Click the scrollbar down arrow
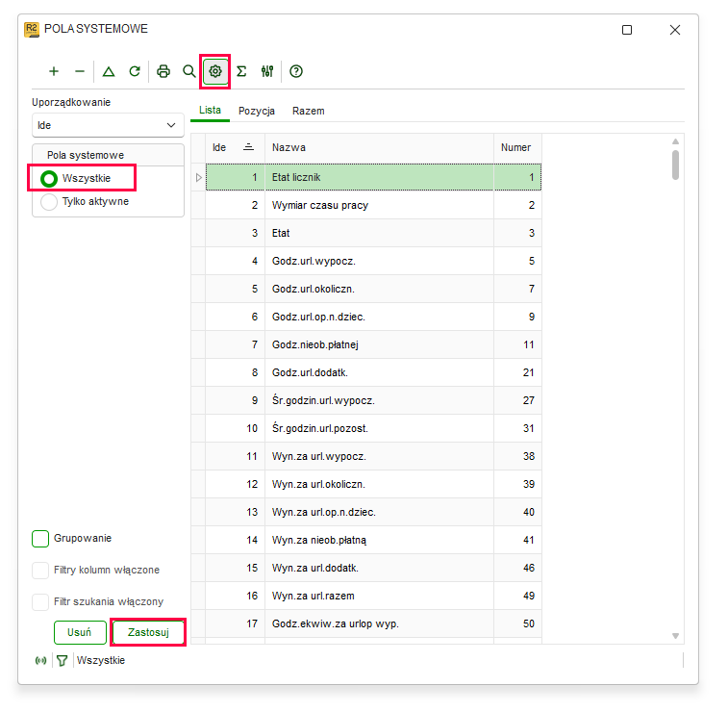 [675, 636]
